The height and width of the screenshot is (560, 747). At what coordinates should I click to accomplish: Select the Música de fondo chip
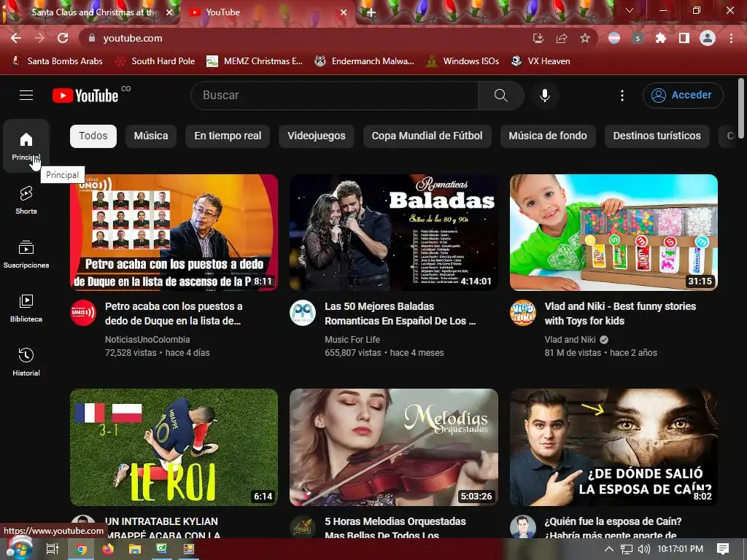548,136
